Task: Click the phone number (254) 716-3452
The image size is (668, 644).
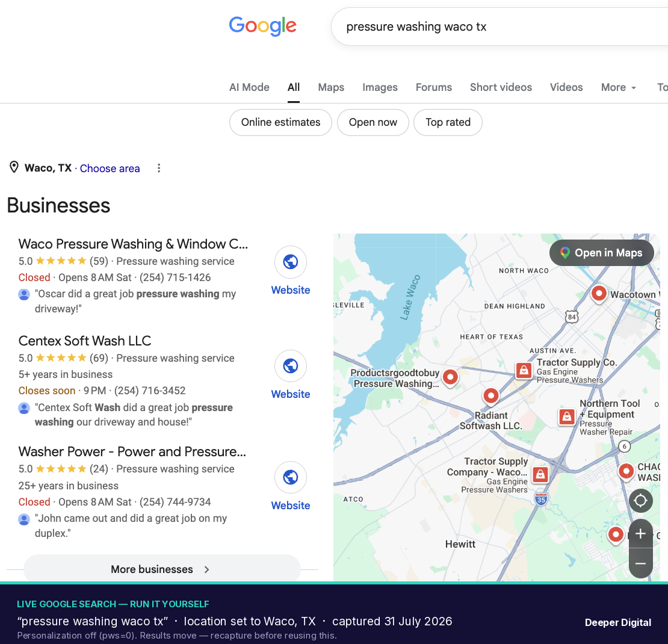Action: point(150,391)
